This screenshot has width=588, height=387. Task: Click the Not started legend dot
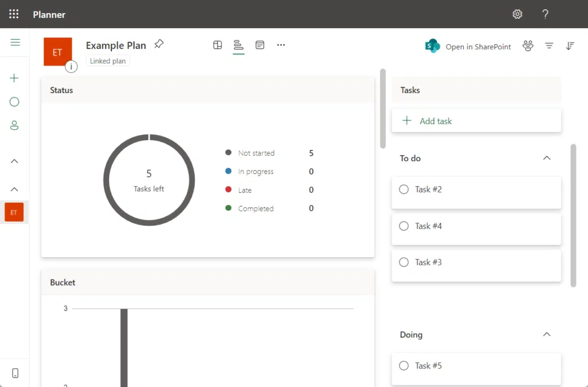coord(228,152)
